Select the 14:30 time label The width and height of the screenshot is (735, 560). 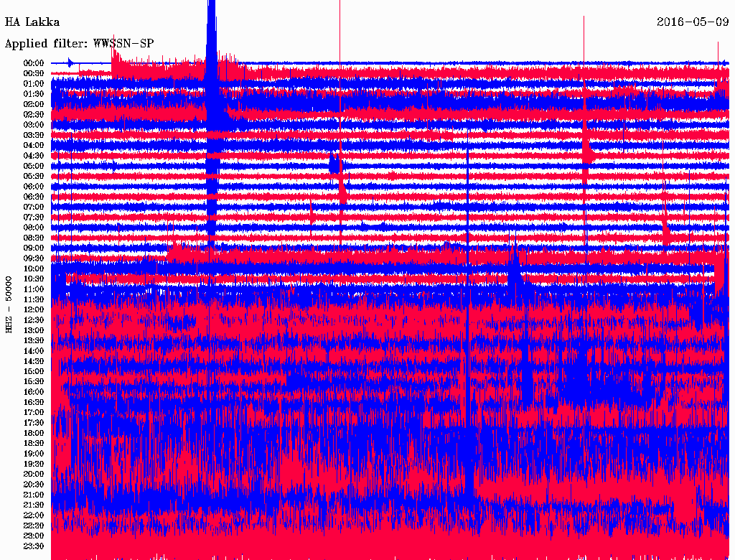34,361
